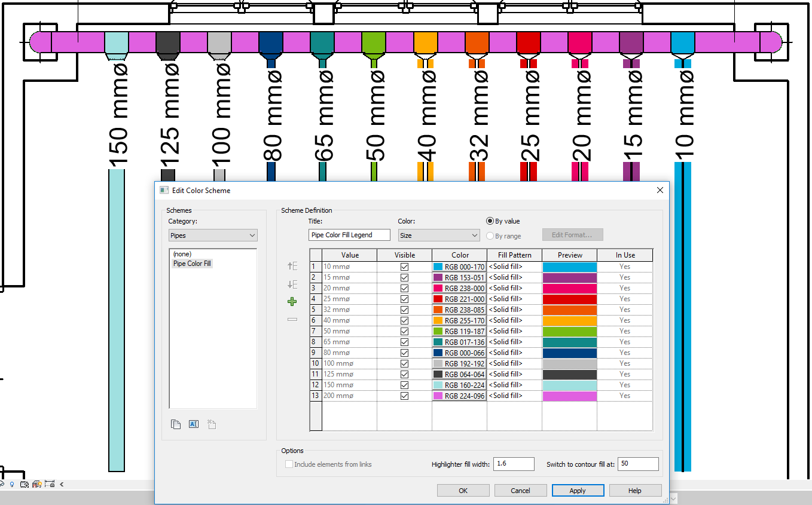The width and height of the screenshot is (812, 505).
Task: Click the Title field showing Pipe Color Fill Legend
Action: (349, 235)
